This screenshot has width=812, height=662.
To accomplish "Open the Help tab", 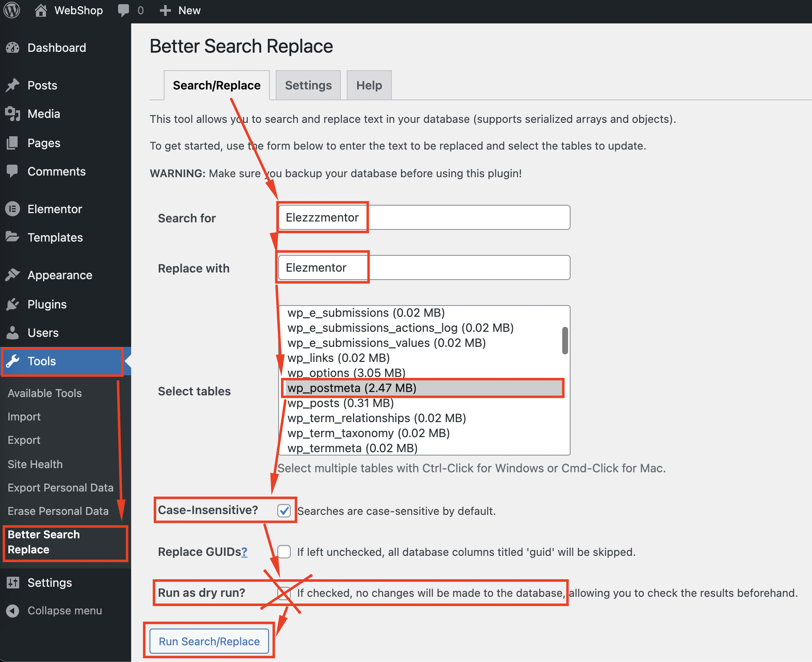I will 369,85.
